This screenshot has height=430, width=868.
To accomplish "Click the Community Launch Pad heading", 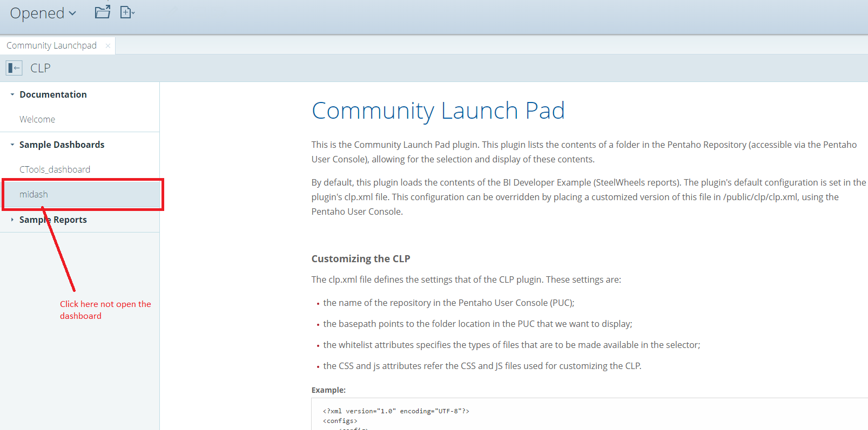I will tap(438, 111).
